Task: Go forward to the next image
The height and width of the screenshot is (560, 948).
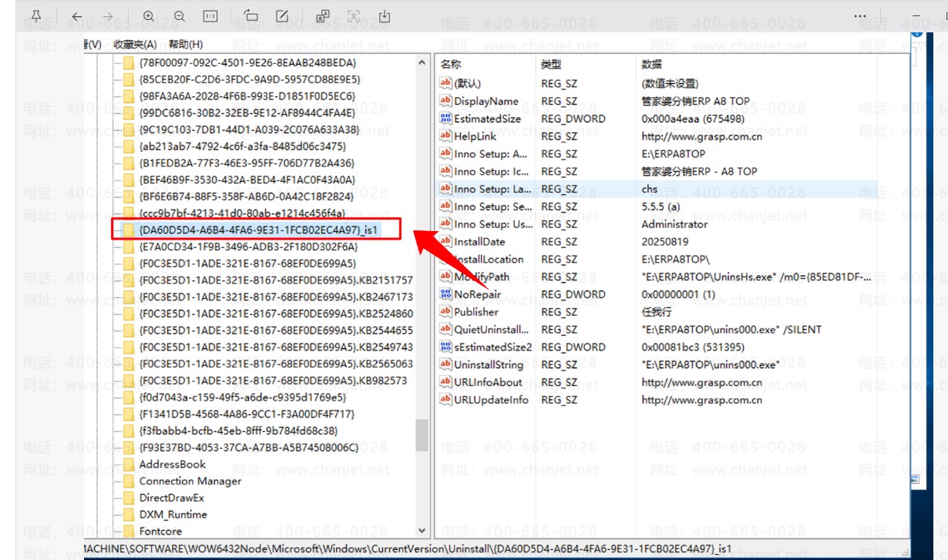Action: [x=108, y=16]
